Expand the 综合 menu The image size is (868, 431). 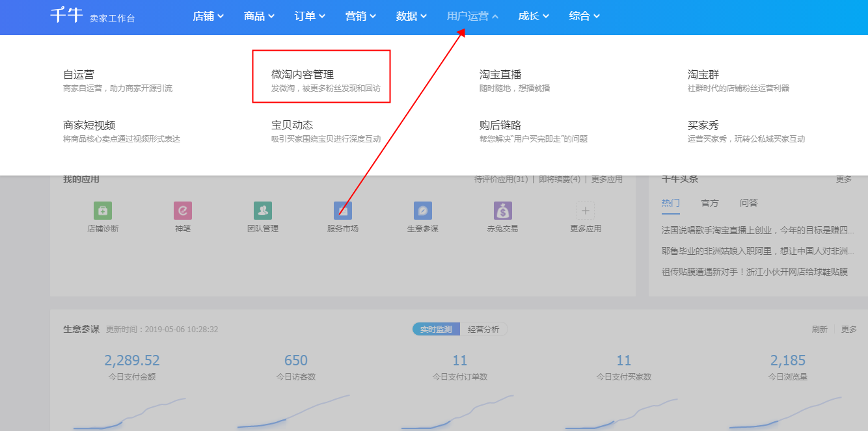point(584,16)
